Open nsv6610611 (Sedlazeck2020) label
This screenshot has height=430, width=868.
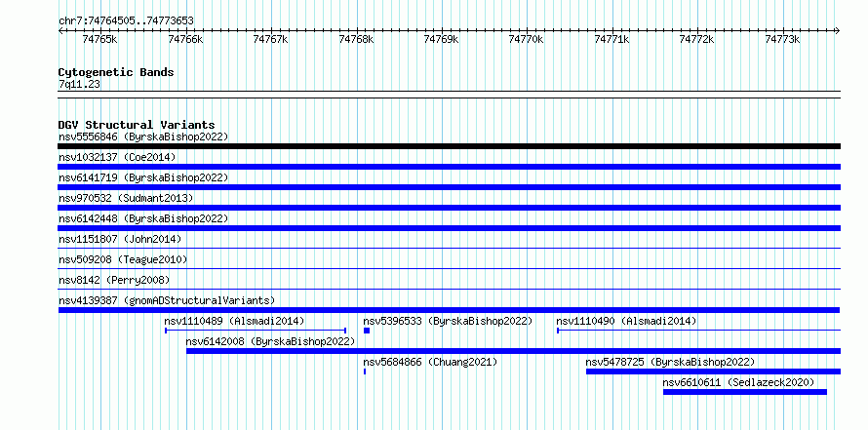click(x=738, y=382)
